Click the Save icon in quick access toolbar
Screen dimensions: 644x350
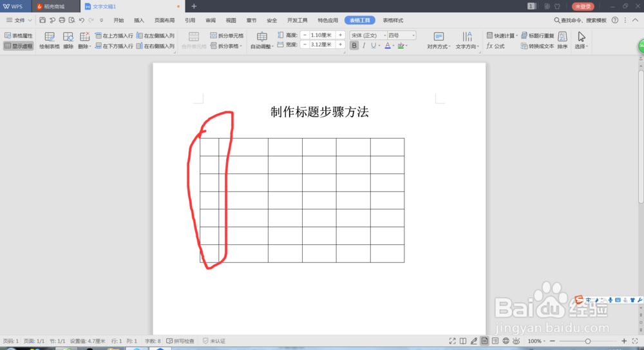click(43, 20)
